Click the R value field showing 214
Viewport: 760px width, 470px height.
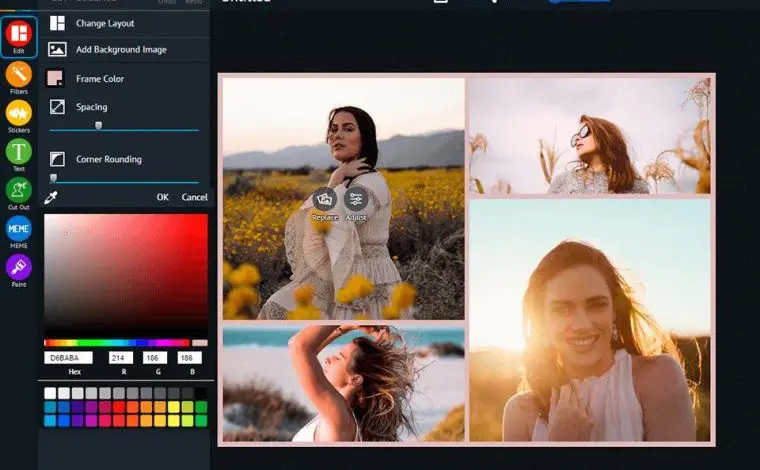(x=121, y=358)
